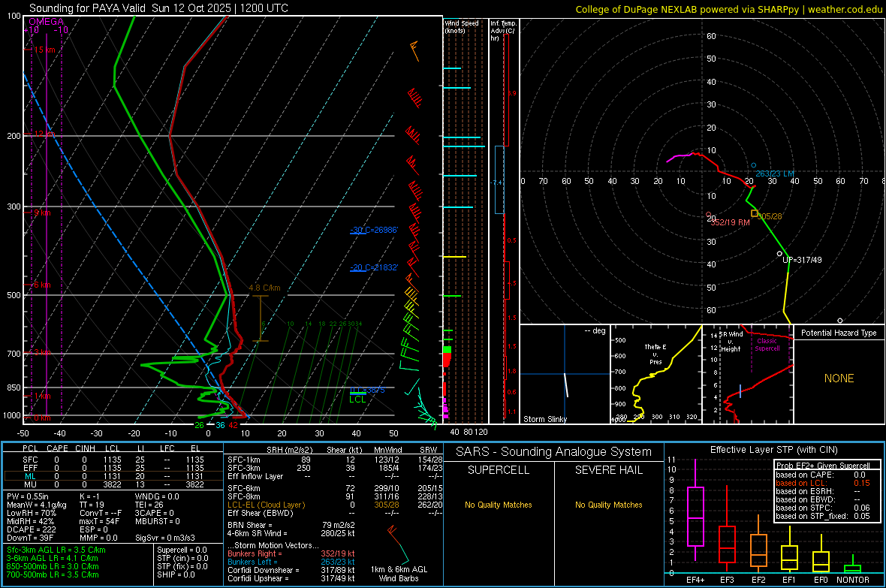Select the MU parcel row
The height and width of the screenshot is (588, 886).
(x=113, y=484)
